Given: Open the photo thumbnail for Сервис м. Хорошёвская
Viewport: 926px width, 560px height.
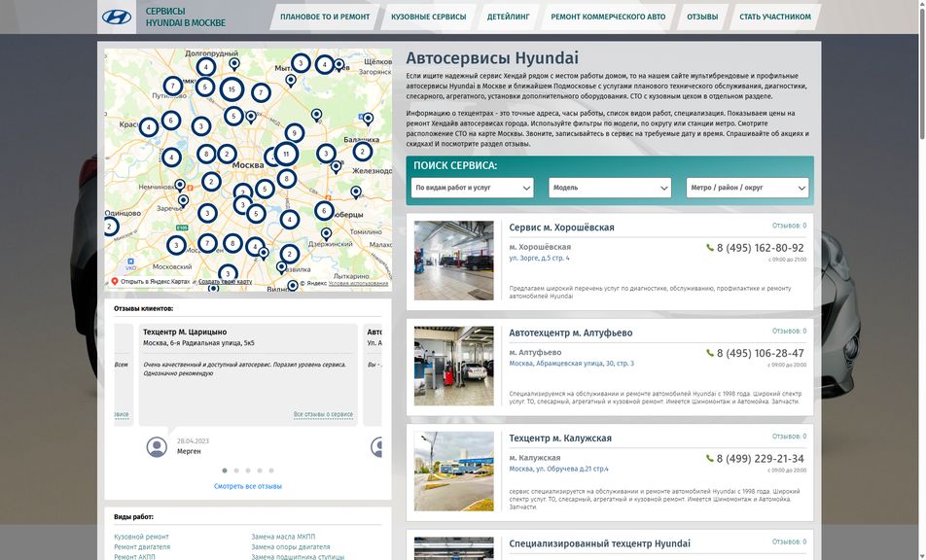Looking at the screenshot, I should coord(453,261).
